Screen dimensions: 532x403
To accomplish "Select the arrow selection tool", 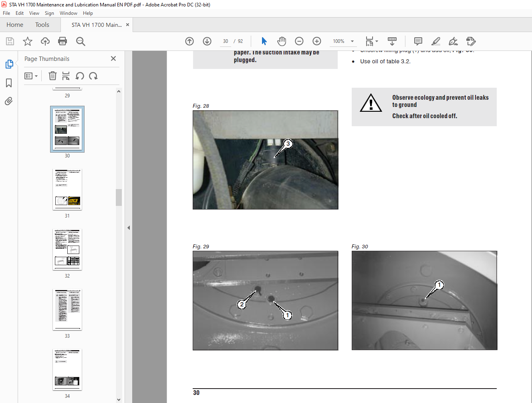I will 264,41.
